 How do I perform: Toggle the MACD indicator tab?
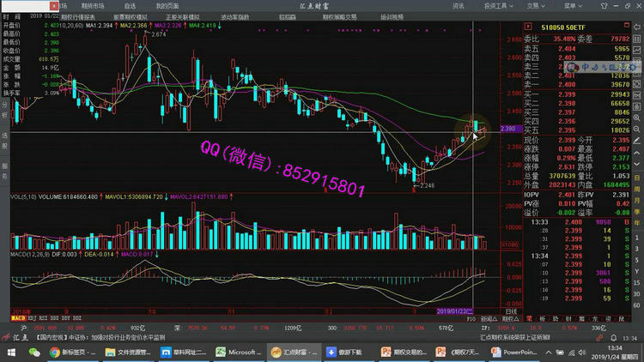[16, 317]
